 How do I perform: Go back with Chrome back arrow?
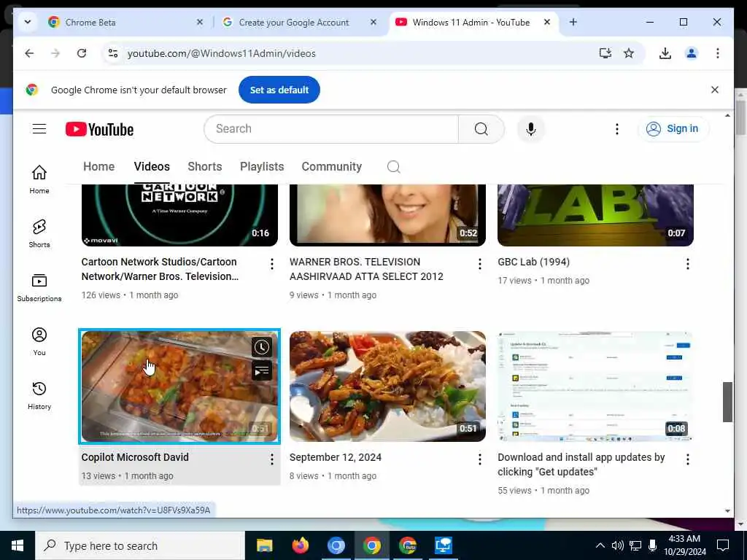point(29,53)
